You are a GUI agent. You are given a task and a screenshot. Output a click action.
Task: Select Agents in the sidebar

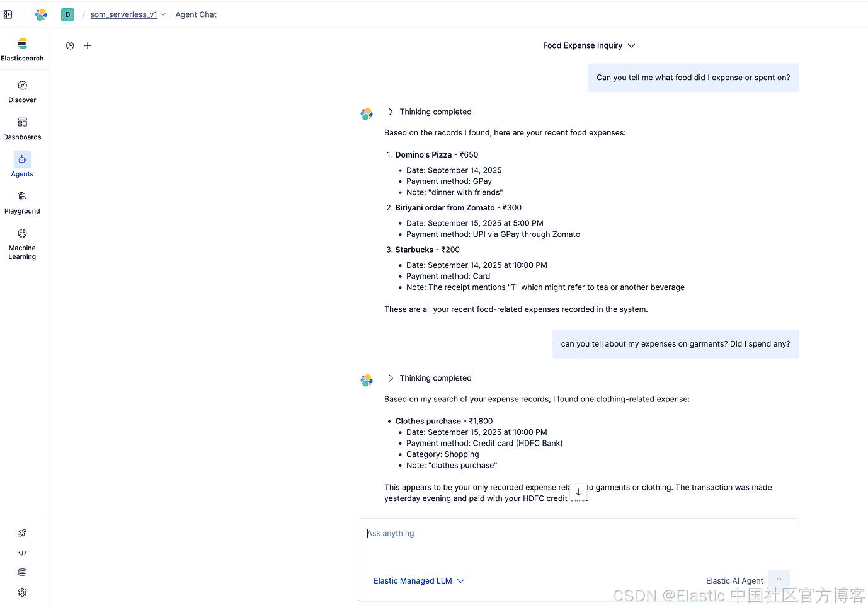coord(22,166)
